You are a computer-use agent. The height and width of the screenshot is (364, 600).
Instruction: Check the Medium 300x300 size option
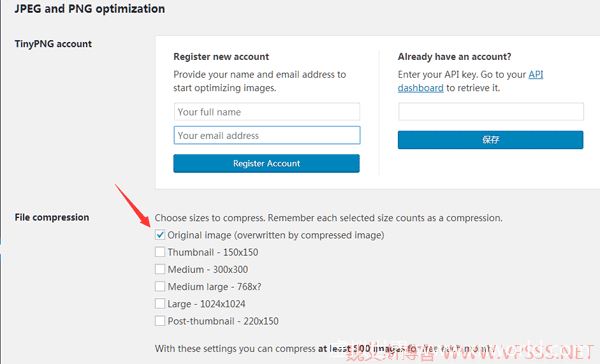[x=160, y=269]
